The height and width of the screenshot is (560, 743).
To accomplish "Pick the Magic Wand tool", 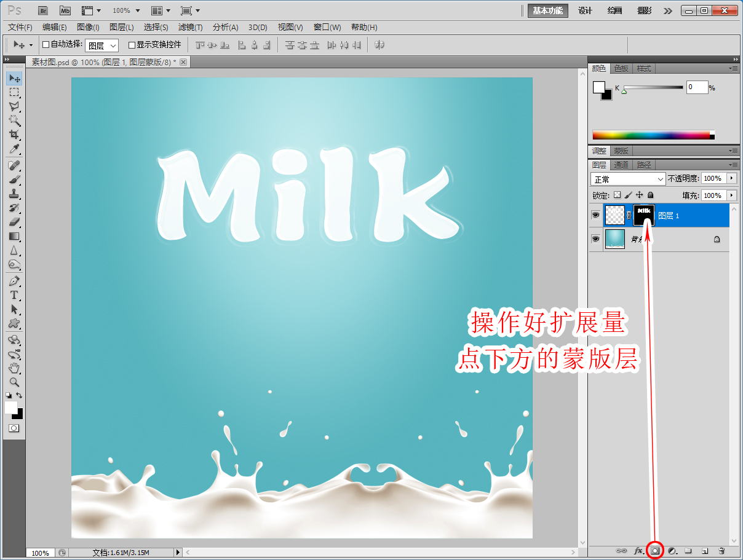I will point(14,120).
